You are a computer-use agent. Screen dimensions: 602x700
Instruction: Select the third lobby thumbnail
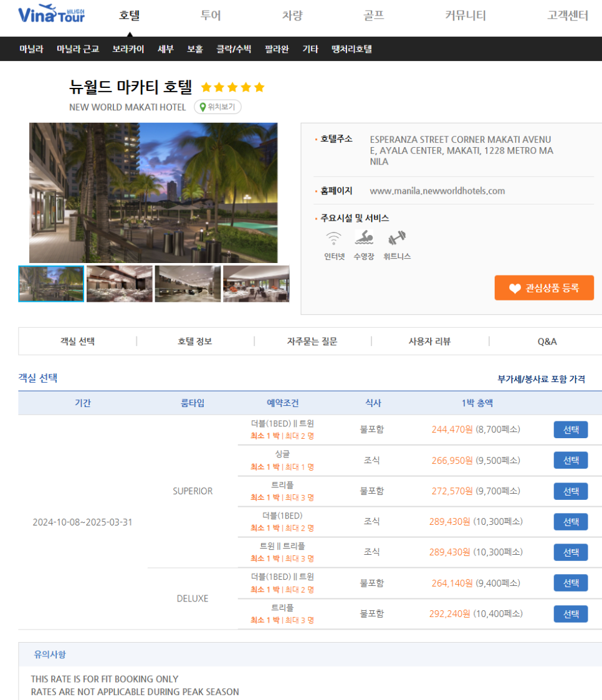coord(188,284)
